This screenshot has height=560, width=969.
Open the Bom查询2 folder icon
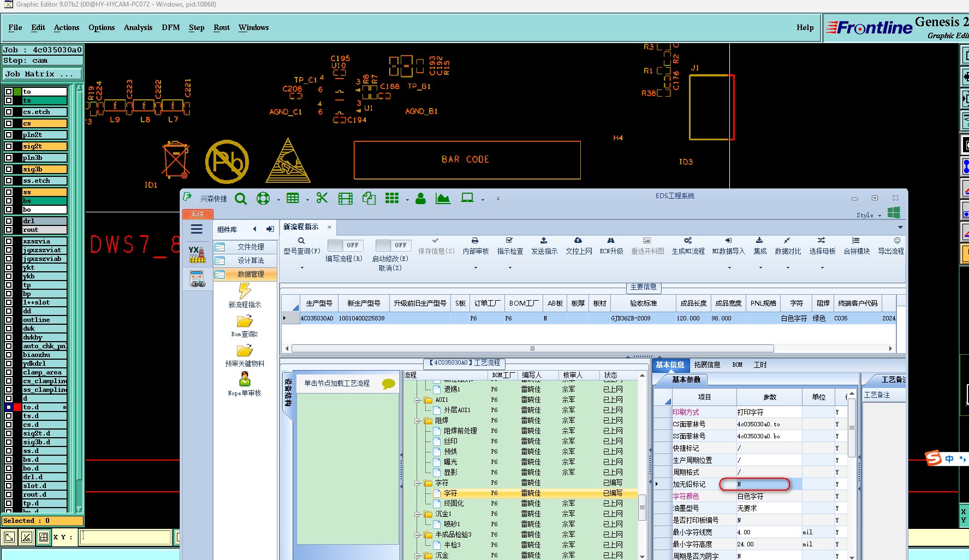[x=245, y=321]
